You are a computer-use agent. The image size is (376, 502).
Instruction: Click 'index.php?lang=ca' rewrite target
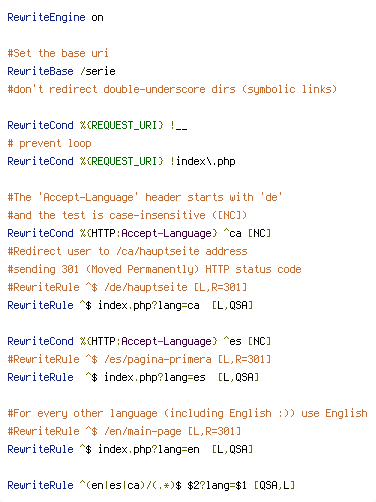(x=149, y=305)
